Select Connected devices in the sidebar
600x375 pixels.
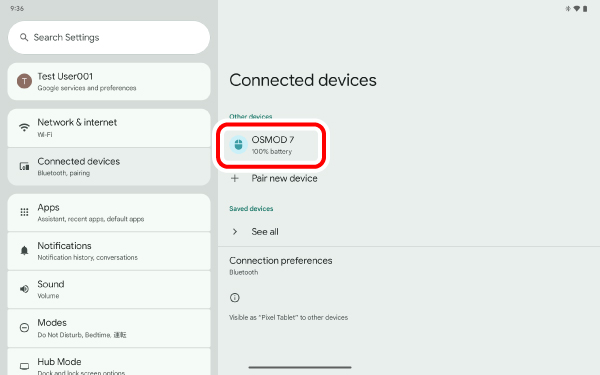pyautogui.click(x=109, y=166)
